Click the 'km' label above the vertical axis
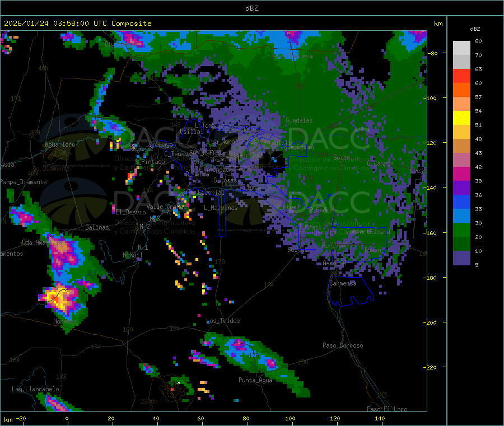The image size is (504, 426). [438, 24]
